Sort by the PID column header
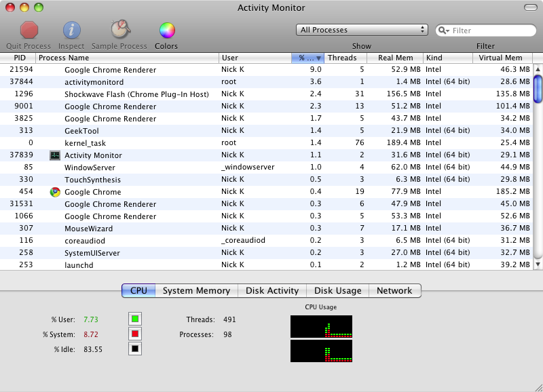 point(18,58)
